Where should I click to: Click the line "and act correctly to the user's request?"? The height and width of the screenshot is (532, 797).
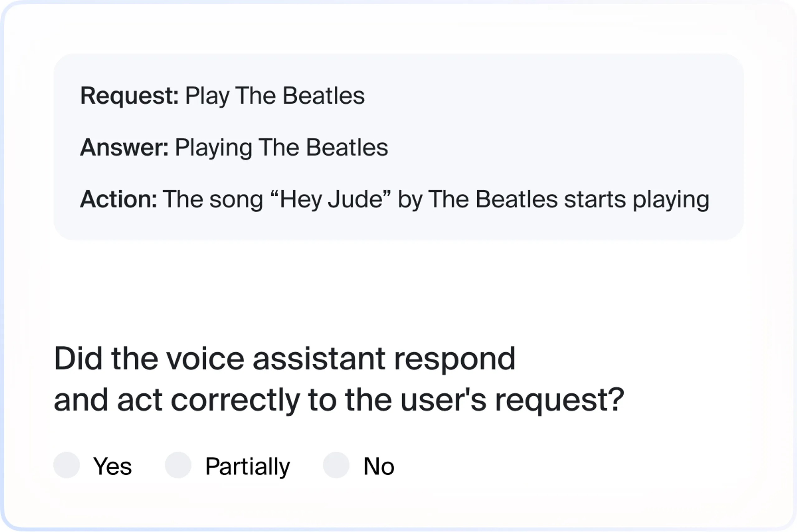tap(339, 401)
